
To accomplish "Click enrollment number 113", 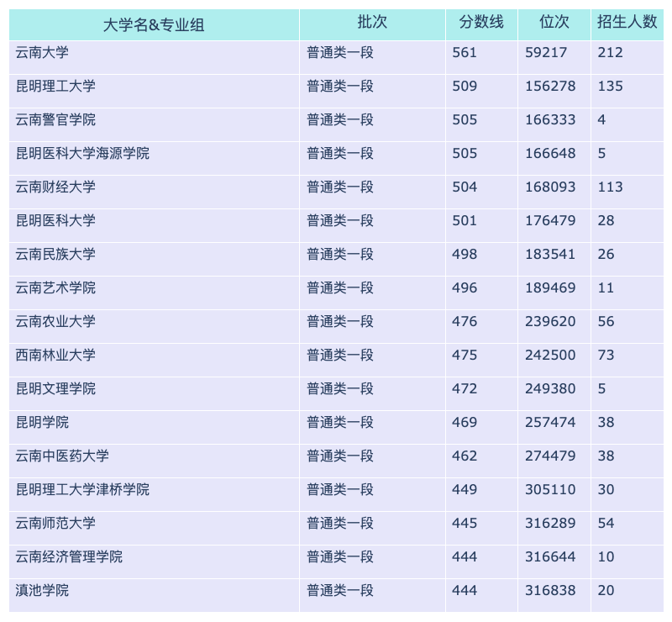I will [x=611, y=187].
